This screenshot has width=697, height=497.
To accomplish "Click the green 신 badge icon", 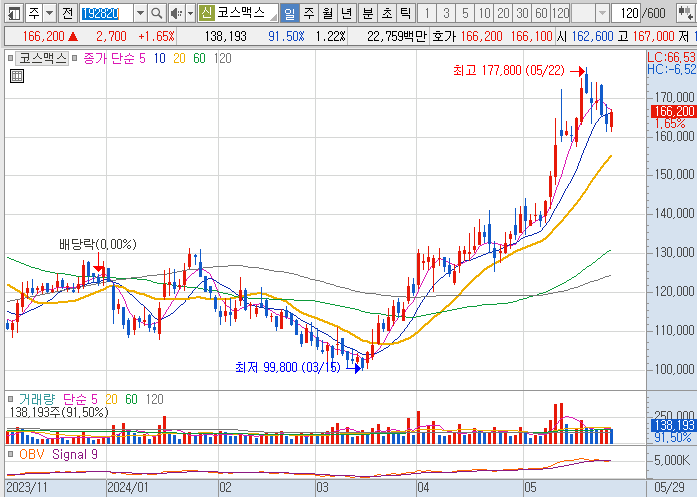I will [206, 13].
